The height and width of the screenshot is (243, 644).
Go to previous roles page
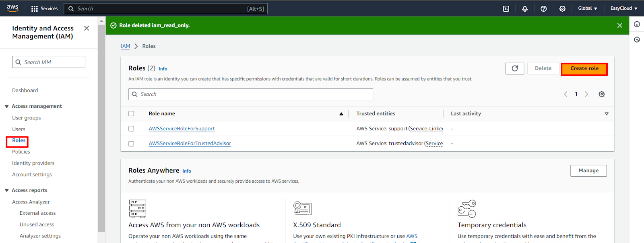click(566, 94)
